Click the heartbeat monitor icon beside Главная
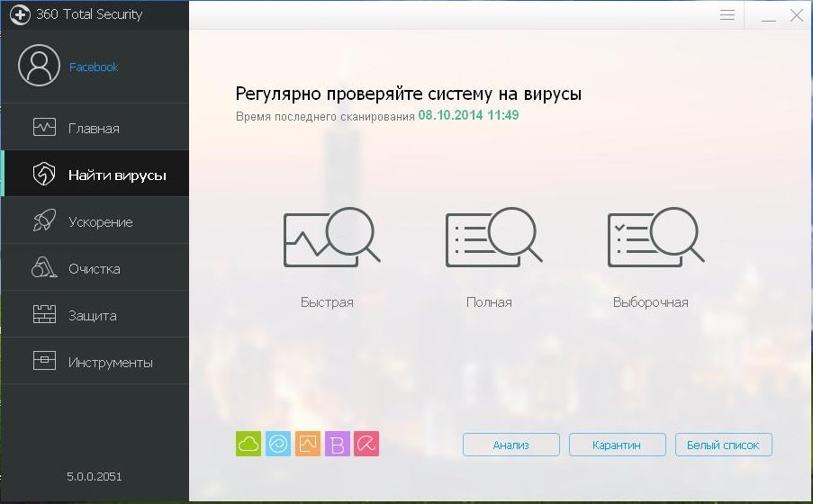Viewport: 813px width, 504px height. (44, 127)
